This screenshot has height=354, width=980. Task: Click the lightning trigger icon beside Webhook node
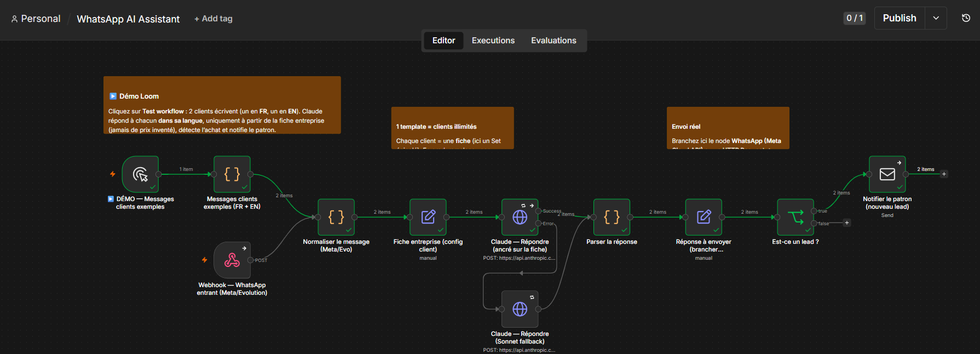[x=205, y=260]
